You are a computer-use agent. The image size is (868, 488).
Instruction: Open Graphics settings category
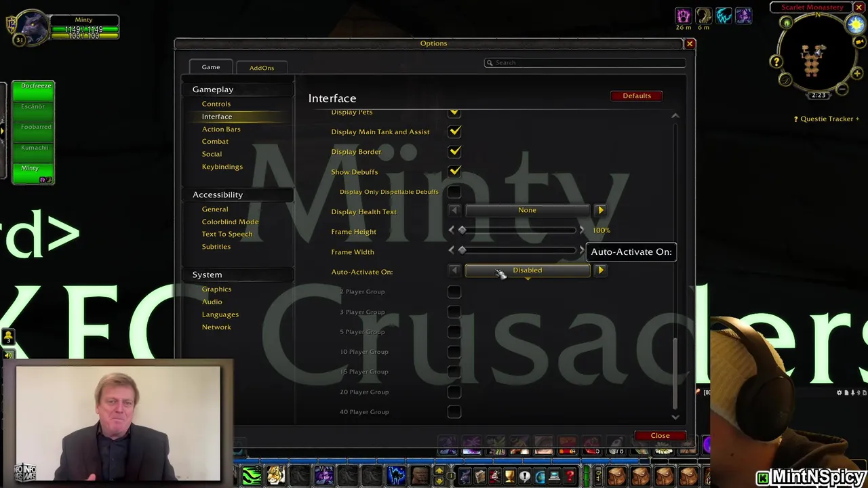216,289
